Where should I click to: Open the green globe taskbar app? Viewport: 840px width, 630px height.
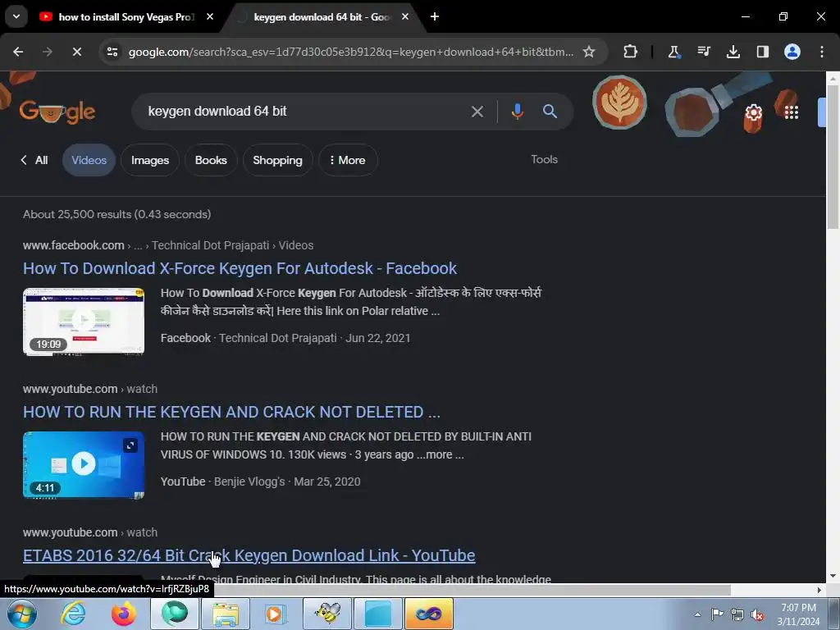(175, 614)
